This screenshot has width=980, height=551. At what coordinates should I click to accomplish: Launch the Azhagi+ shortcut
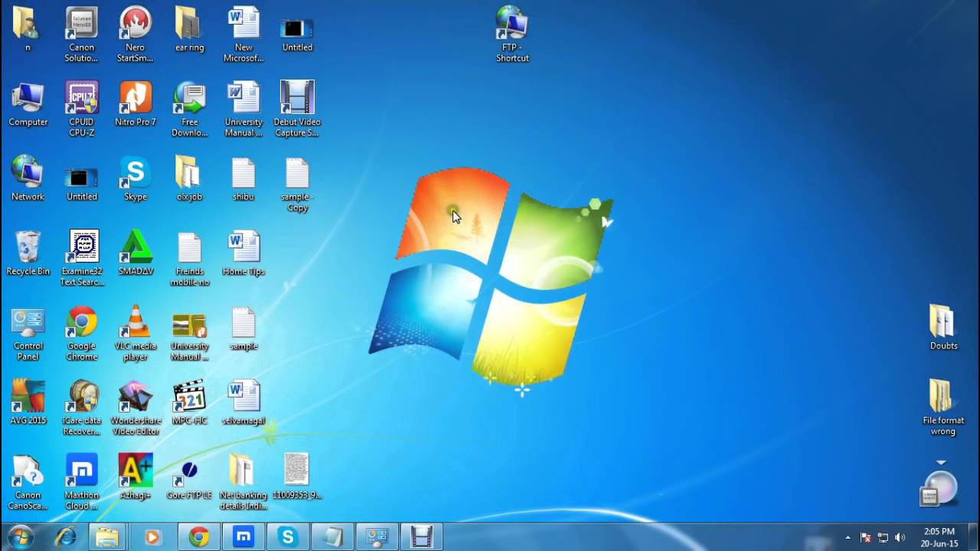136,478
